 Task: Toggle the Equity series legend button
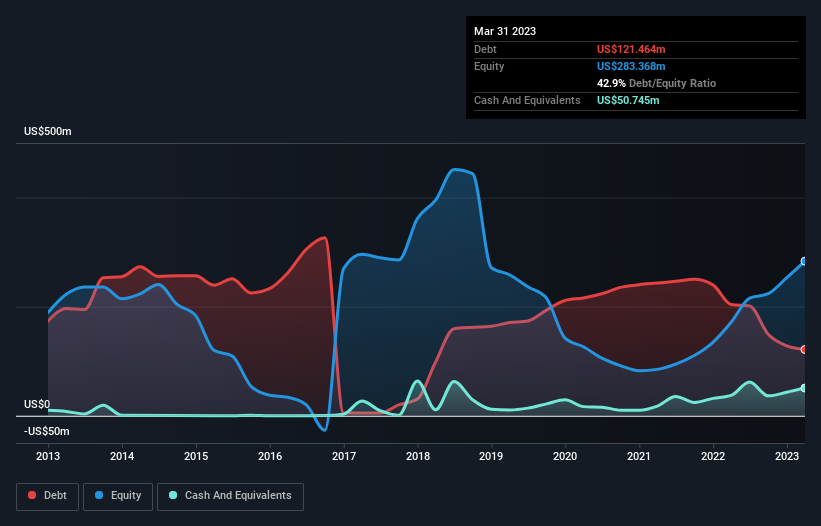tap(118, 496)
